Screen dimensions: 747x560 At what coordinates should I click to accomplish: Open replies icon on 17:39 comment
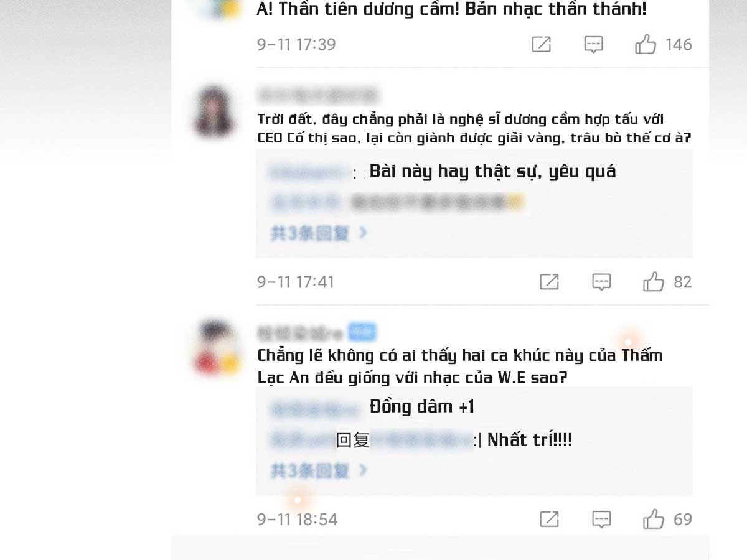click(593, 44)
